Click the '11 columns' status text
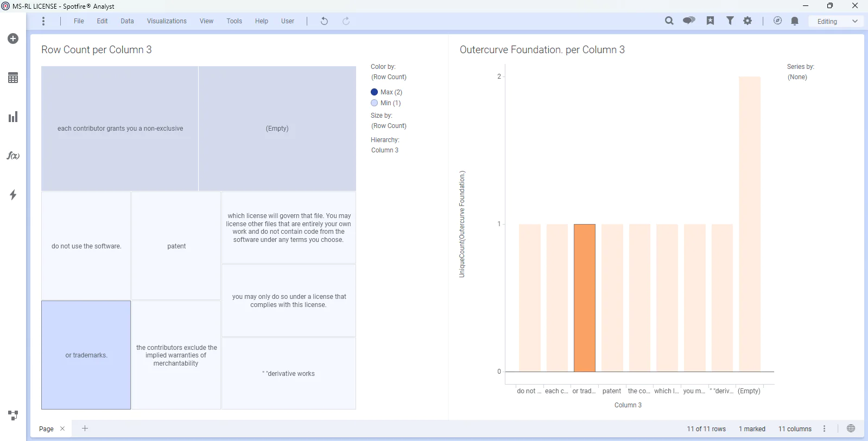The height and width of the screenshot is (441, 868). pos(795,429)
